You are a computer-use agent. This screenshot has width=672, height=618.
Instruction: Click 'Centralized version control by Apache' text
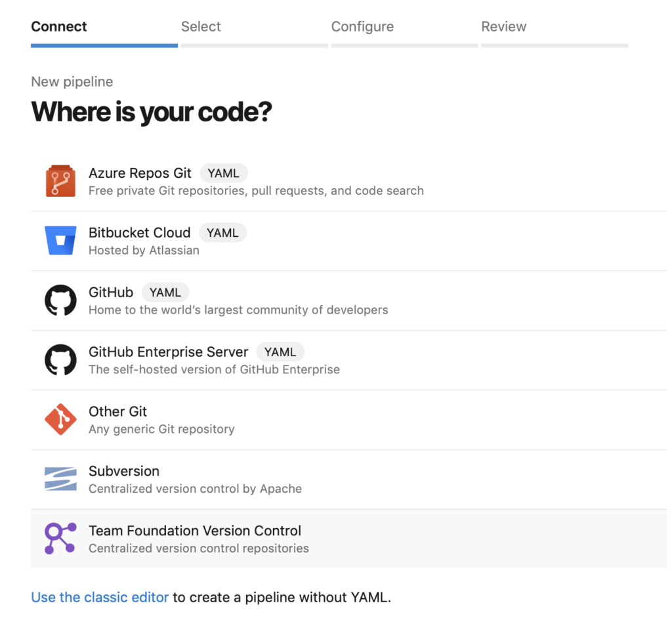195,489
